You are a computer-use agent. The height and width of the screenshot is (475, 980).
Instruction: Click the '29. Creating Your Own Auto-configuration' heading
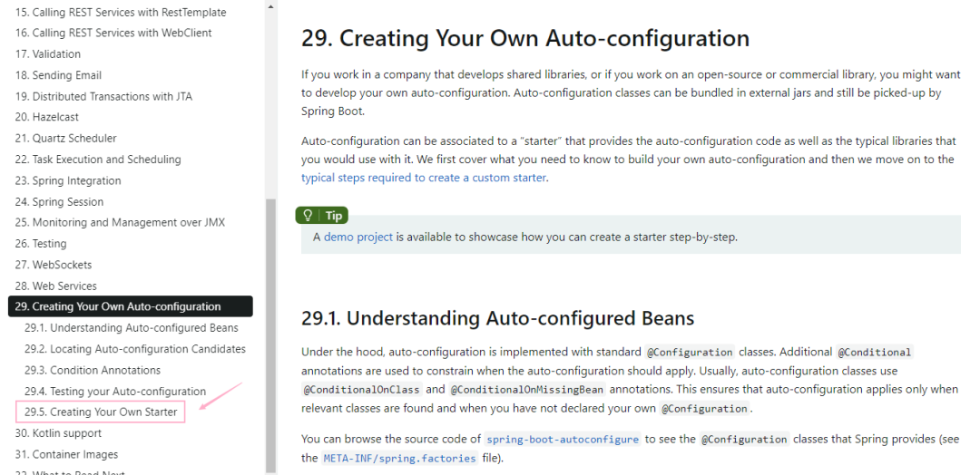(x=525, y=38)
